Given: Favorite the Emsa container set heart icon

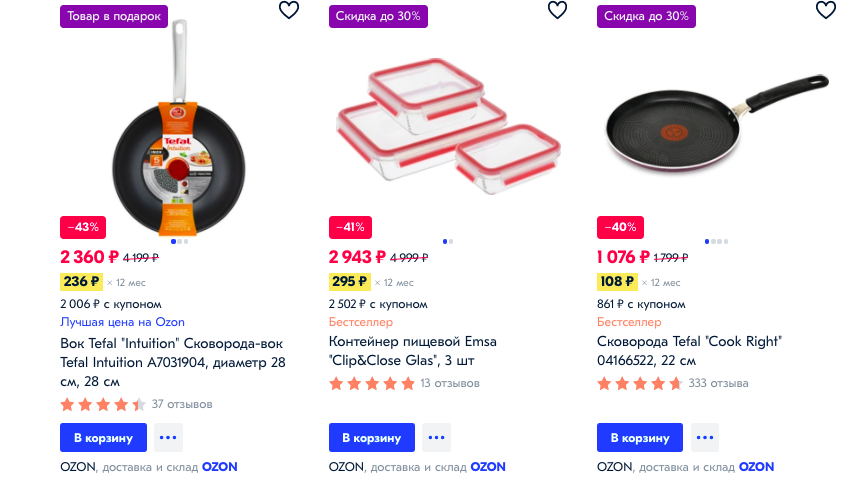Looking at the screenshot, I should 557,11.
